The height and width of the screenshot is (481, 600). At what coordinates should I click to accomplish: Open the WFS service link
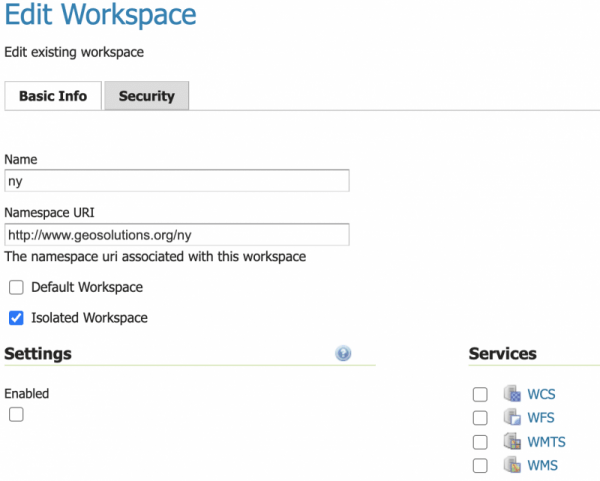pos(541,418)
